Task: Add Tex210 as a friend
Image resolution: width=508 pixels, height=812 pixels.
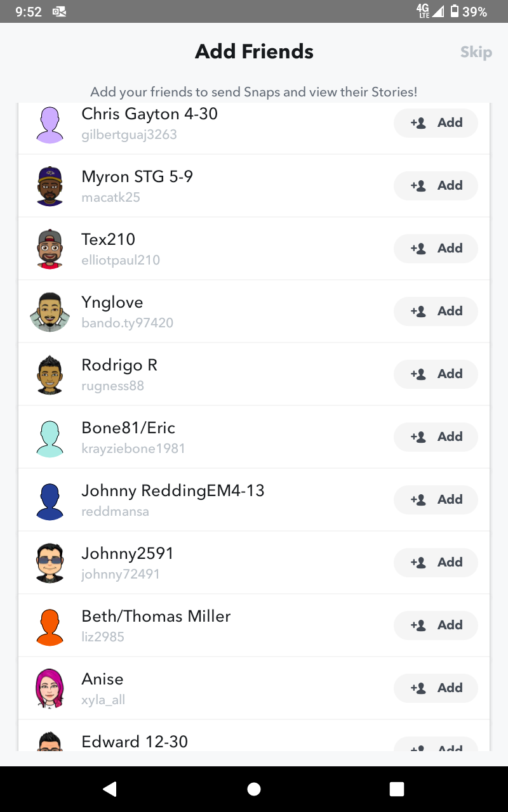Action: [436, 249]
